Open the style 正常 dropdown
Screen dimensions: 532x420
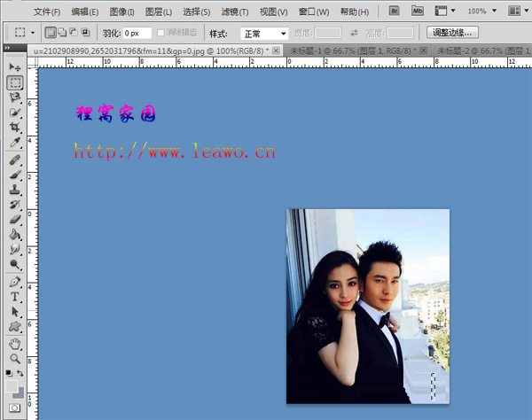(264, 34)
